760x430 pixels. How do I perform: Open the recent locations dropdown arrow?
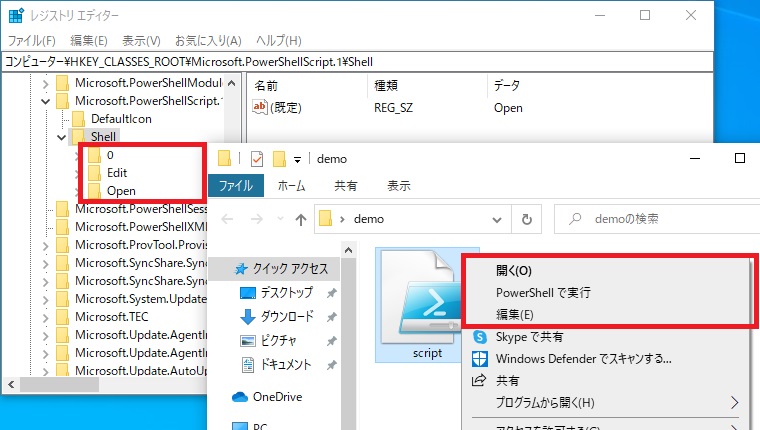[x=280, y=219]
